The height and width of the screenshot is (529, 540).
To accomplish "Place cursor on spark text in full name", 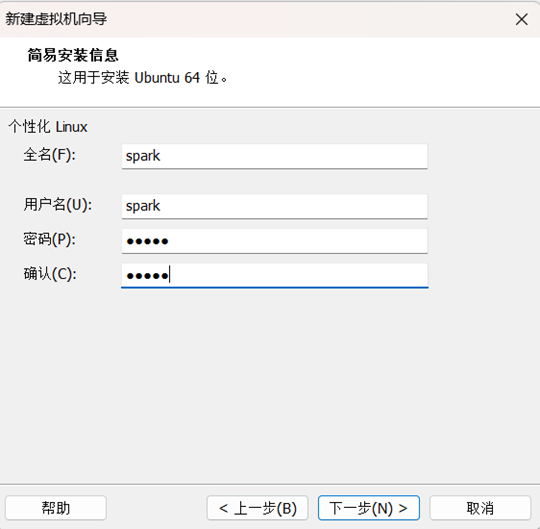I will [143, 156].
